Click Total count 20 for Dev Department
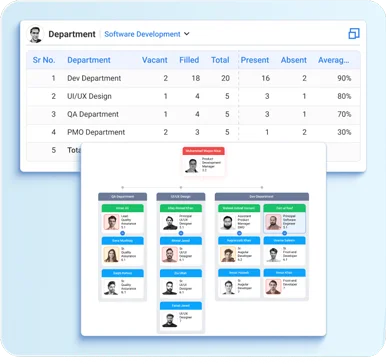This screenshot has height=364, width=386. click(225, 78)
